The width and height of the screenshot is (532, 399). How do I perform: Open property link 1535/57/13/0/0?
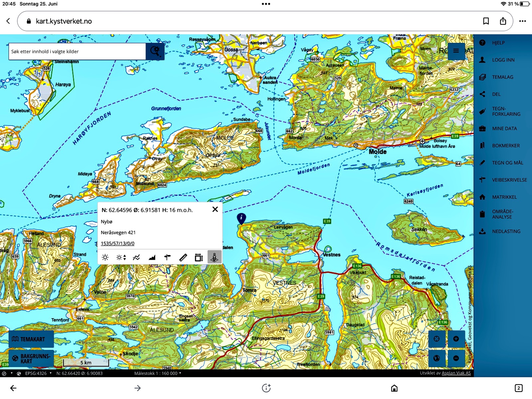pos(118,243)
